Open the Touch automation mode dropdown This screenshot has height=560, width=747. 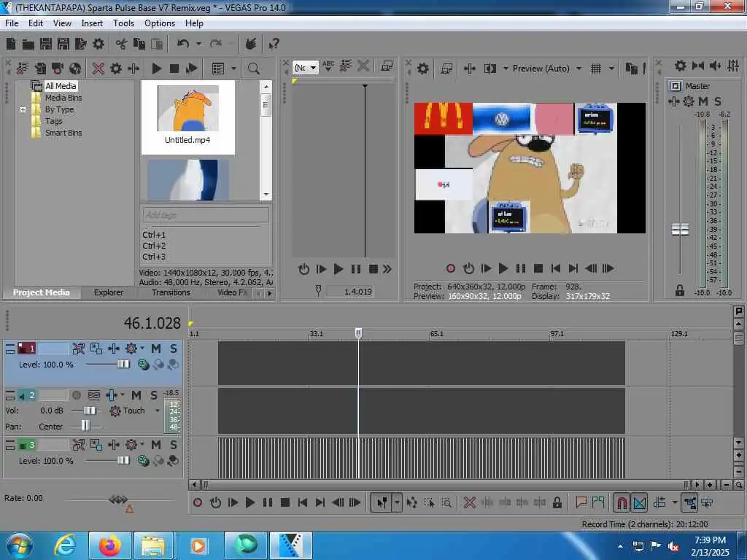click(158, 411)
